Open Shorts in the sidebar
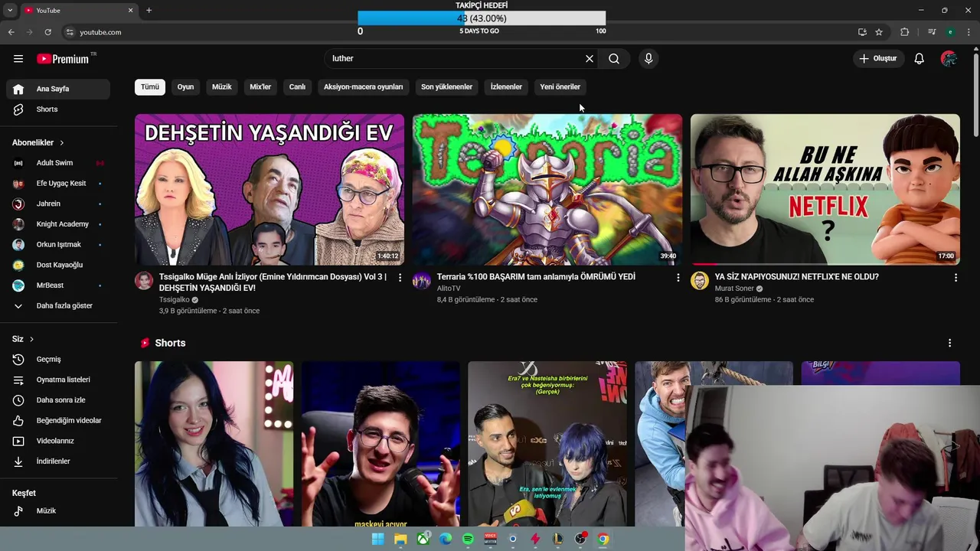The image size is (980, 551). point(58,109)
